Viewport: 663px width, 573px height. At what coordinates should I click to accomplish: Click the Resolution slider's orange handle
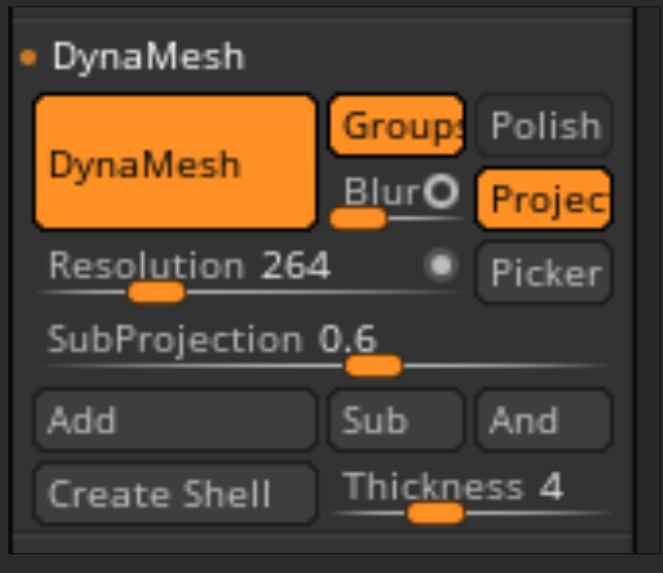[157, 292]
